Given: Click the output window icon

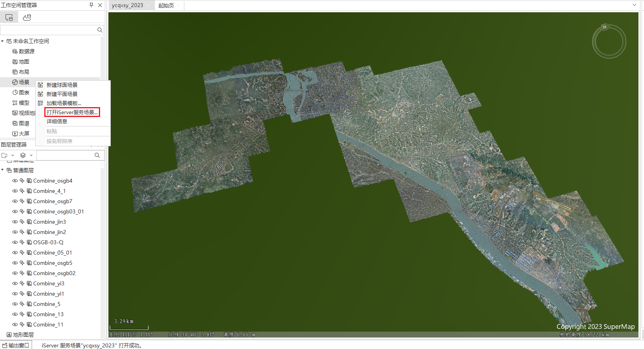Looking at the screenshot, I should pos(5,345).
